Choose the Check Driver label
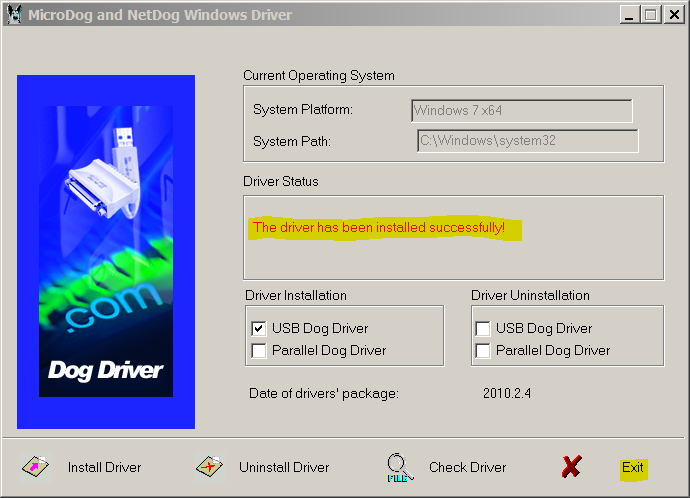Viewport: 690px width, 498px height. (x=467, y=467)
